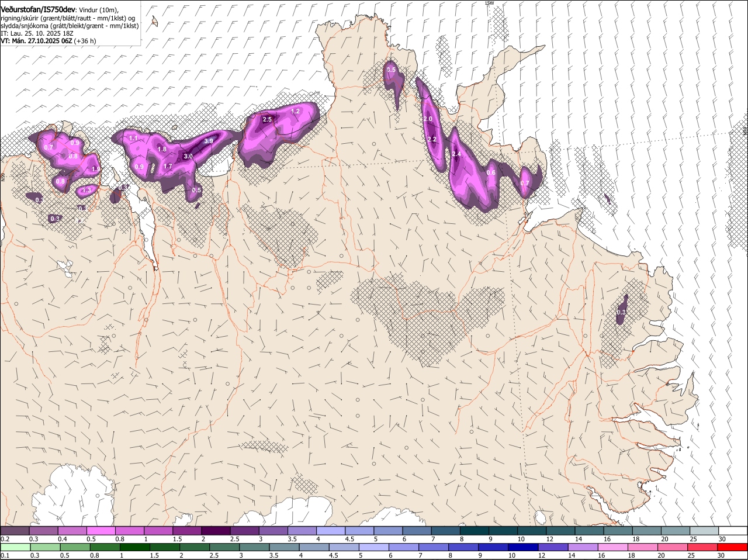Click the 3.9 snowfall value on the map

coord(209,141)
